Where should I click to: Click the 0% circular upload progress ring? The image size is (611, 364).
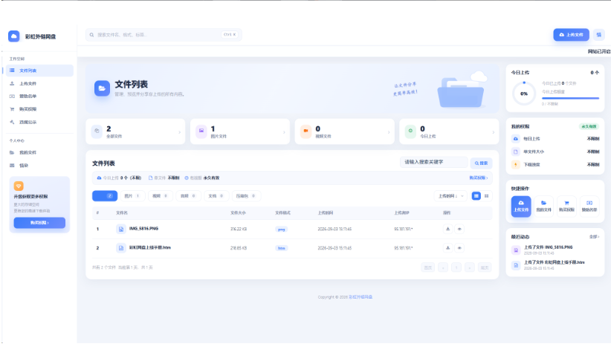click(524, 94)
